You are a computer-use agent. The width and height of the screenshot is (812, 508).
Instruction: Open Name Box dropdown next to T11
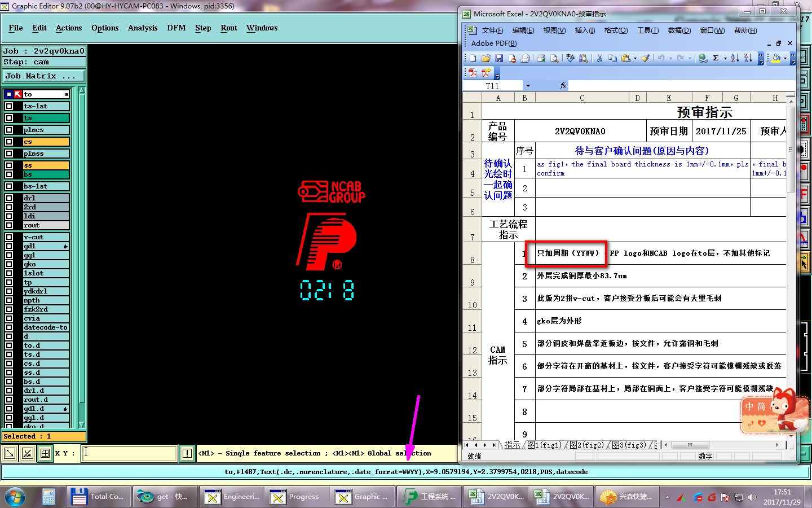pos(528,86)
